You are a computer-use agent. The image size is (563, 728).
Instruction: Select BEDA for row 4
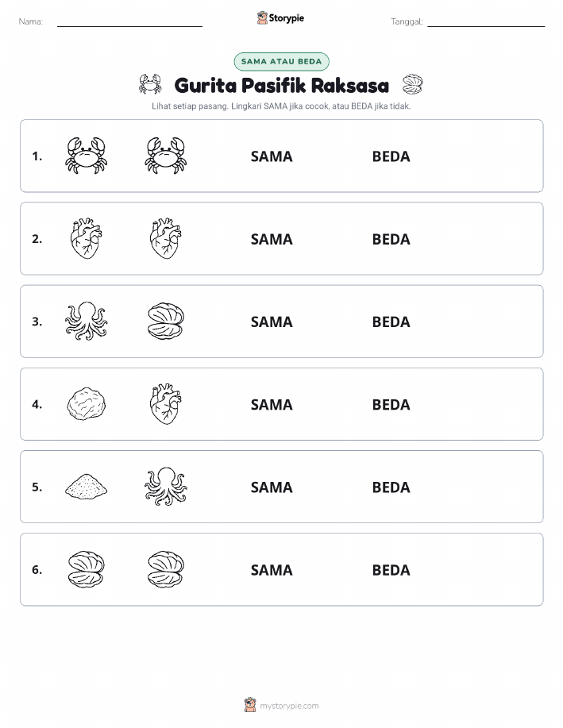click(x=391, y=405)
